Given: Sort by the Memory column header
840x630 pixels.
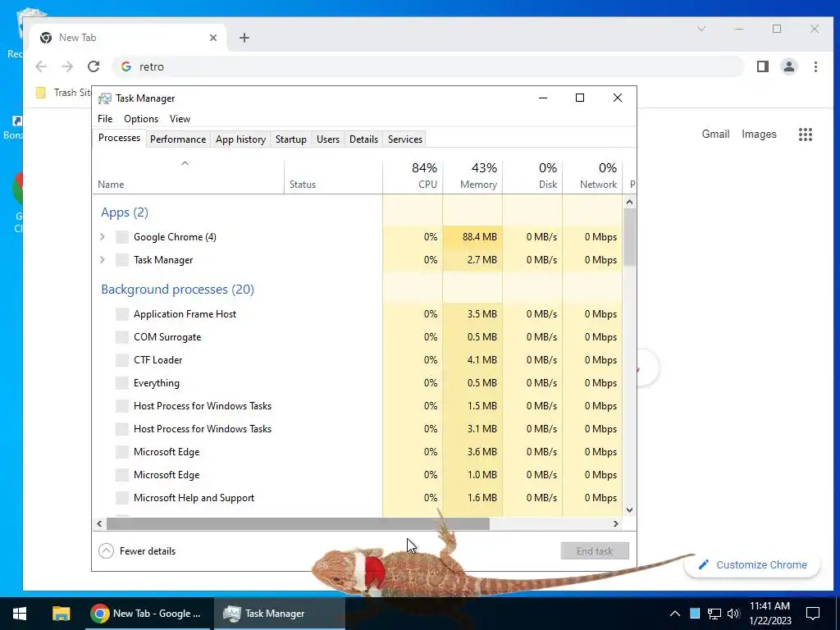Looking at the screenshot, I should 472,177.
